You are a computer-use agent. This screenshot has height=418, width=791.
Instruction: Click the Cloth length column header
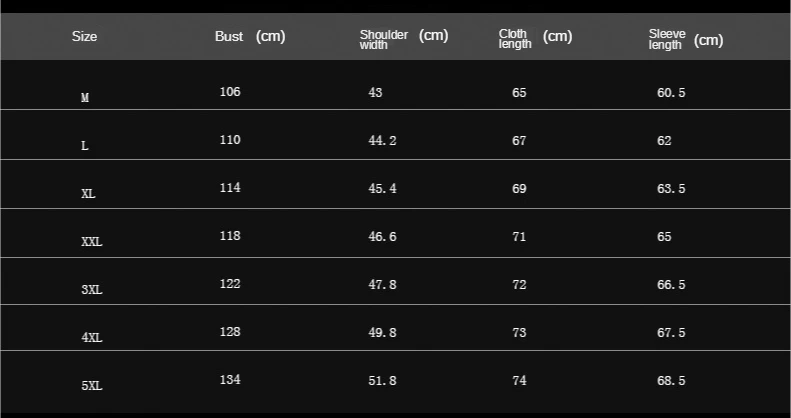(x=535, y=38)
